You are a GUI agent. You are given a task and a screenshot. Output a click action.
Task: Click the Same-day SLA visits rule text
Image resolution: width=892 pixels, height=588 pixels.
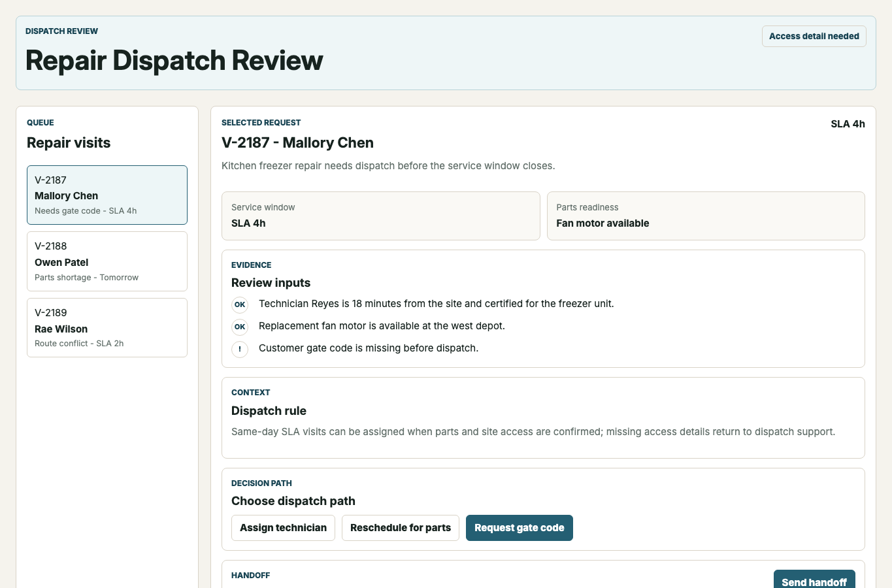(533, 432)
